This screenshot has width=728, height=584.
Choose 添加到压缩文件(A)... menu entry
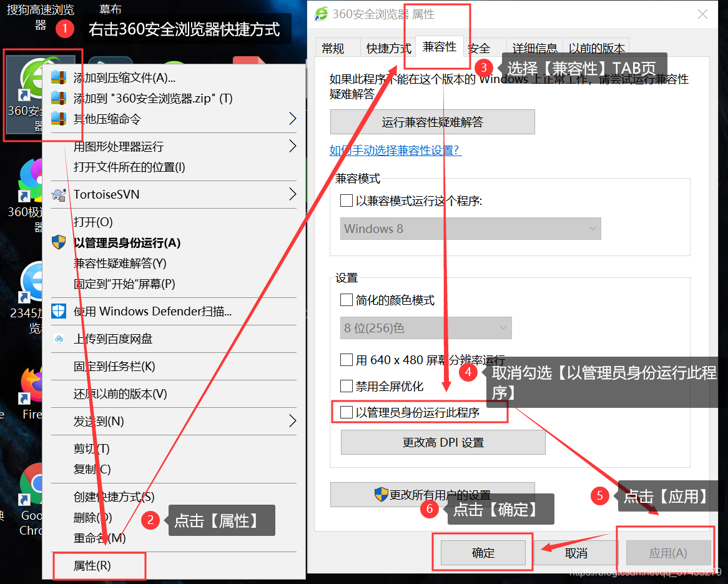point(174,77)
